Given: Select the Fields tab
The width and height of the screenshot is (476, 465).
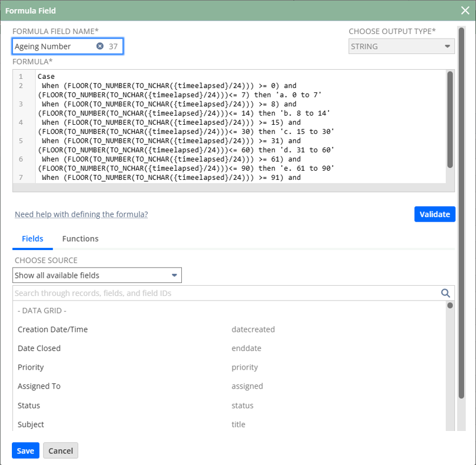Looking at the screenshot, I should pos(32,239).
